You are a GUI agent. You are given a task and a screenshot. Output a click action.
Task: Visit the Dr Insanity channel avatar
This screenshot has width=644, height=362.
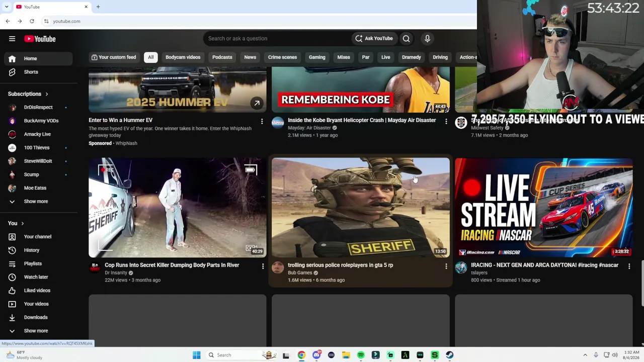click(95, 267)
